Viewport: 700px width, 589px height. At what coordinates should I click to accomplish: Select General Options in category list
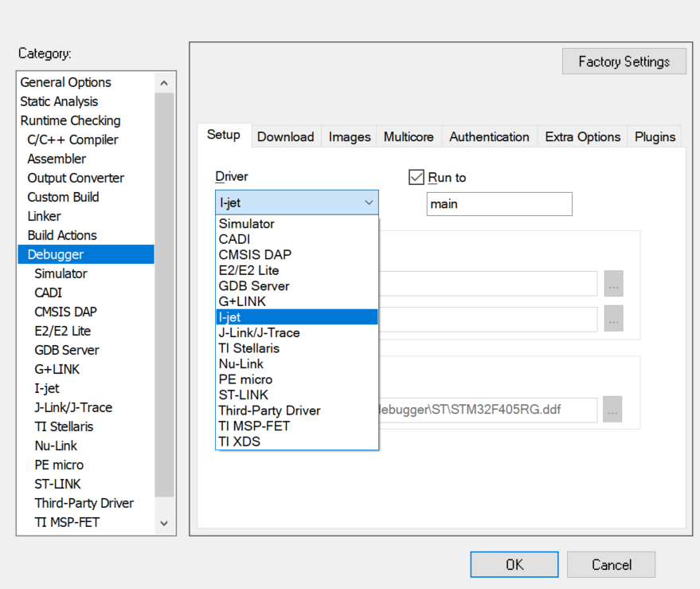pos(66,82)
